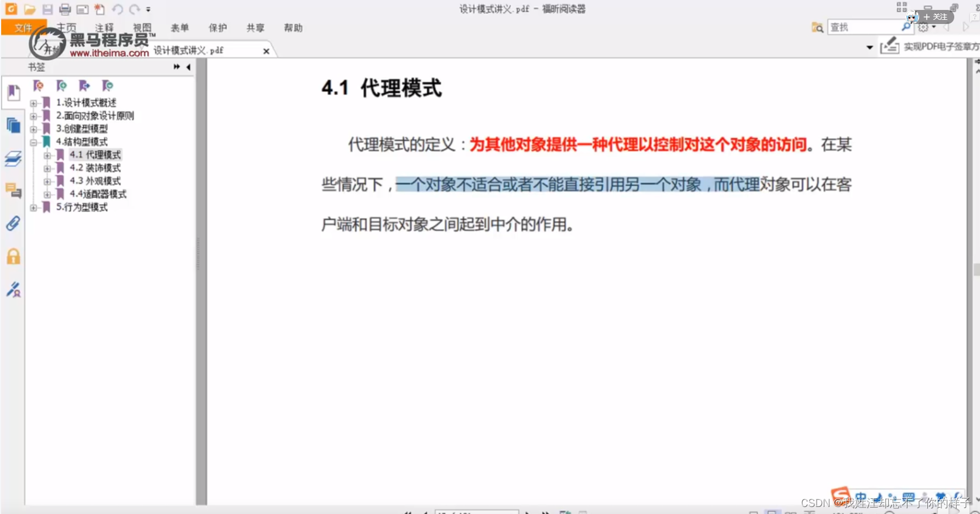Click the fourth bookmark toolbar flag icon

click(107, 86)
